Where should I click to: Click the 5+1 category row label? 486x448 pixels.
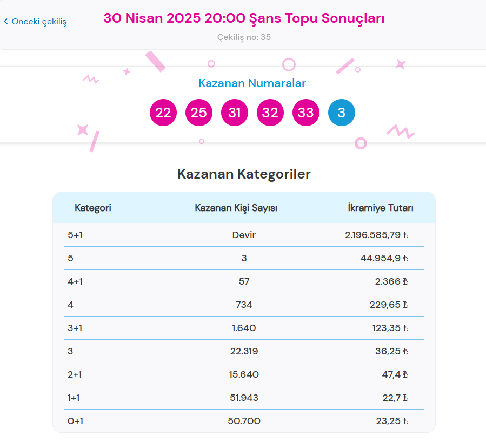[x=75, y=235]
